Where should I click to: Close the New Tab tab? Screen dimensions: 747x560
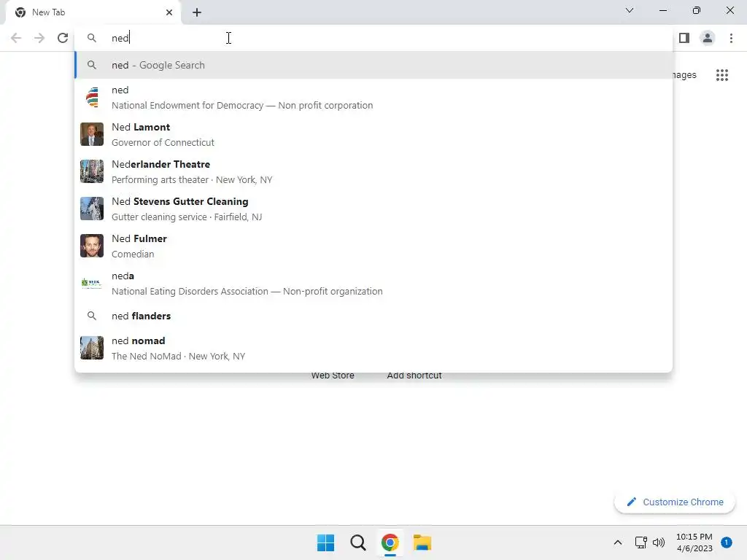[169, 12]
